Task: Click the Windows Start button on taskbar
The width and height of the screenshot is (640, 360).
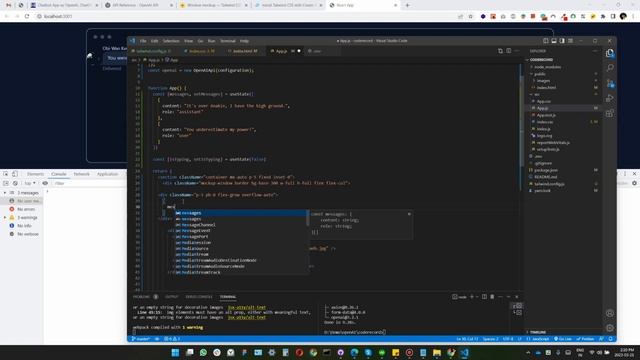Action: click(x=176, y=353)
